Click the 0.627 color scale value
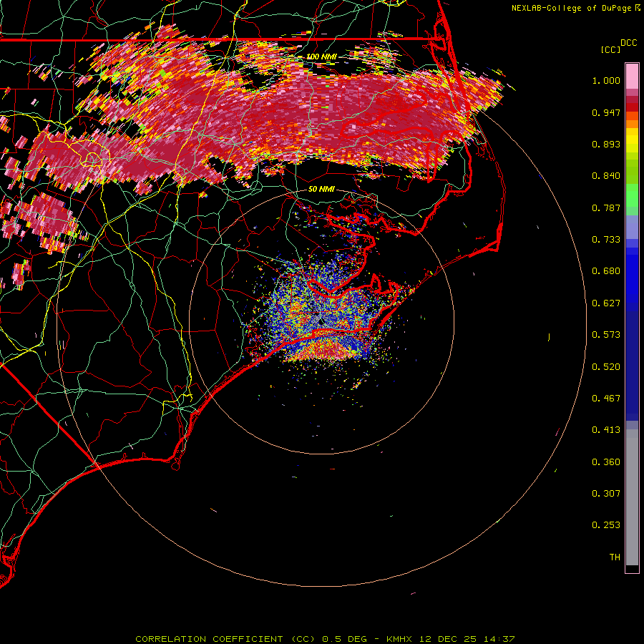This screenshot has width=644, height=644. pyautogui.click(x=606, y=303)
